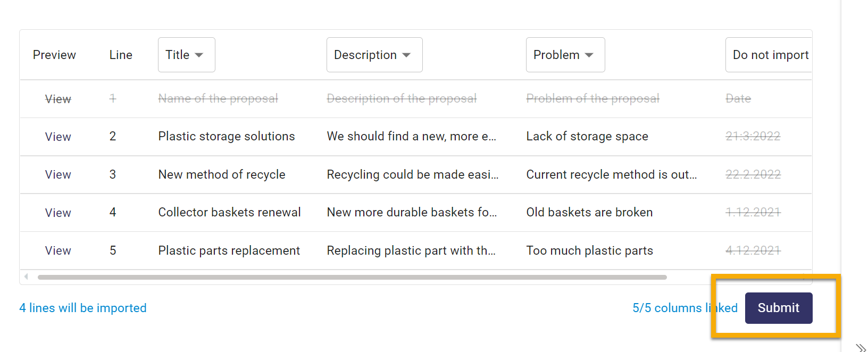Click line number 2
This screenshot has height=352, width=868.
(x=113, y=136)
